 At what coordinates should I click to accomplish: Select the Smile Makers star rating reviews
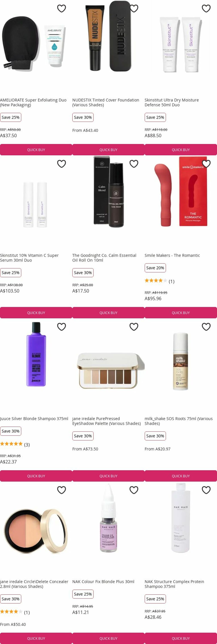(x=159, y=281)
